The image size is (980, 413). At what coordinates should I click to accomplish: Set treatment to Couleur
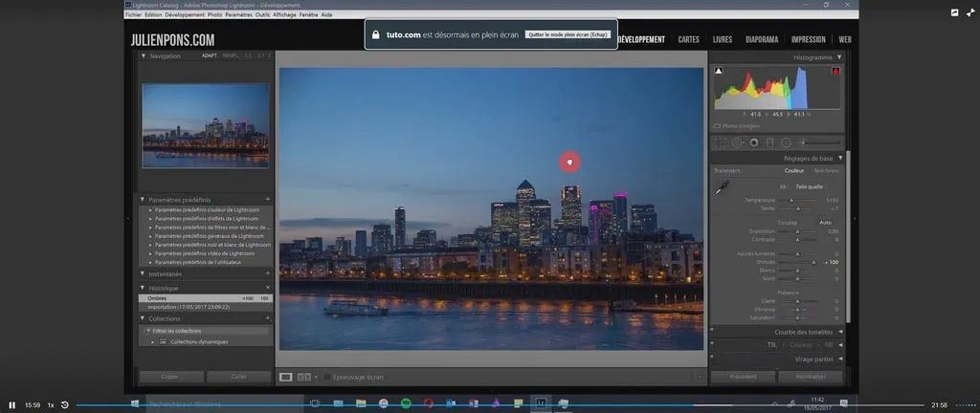(x=794, y=170)
